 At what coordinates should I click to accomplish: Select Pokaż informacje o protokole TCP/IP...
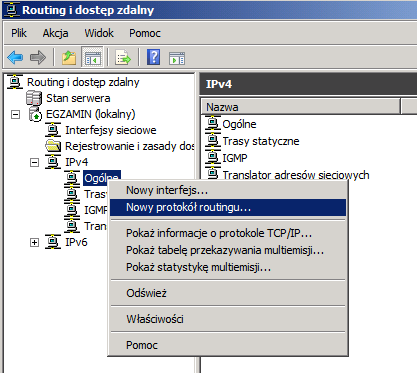click(x=228, y=233)
